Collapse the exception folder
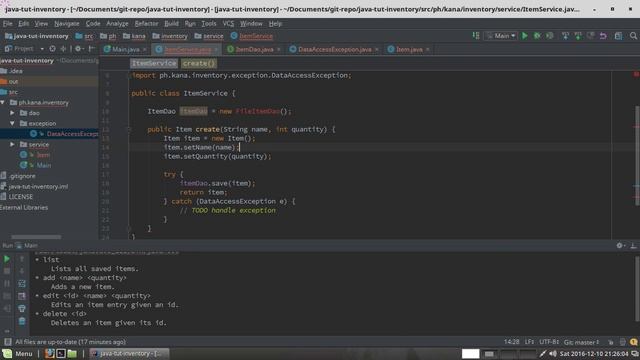 [12, 123]
